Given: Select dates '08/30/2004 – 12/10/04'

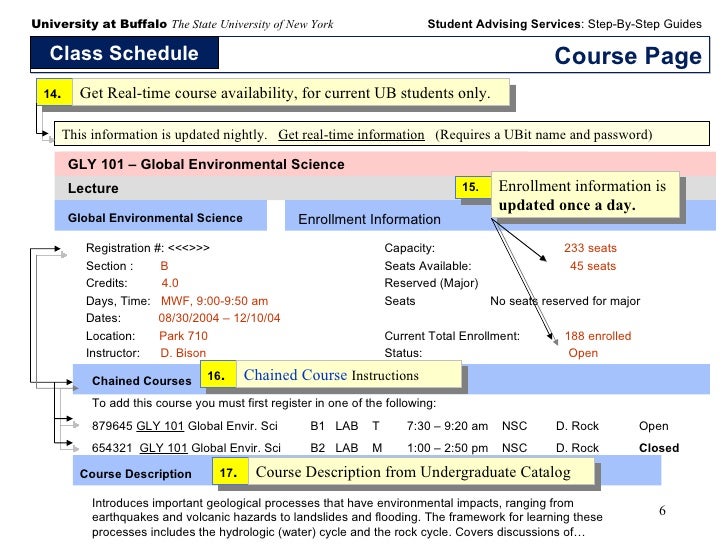Looking at the screenshot, I should point(219,318).
